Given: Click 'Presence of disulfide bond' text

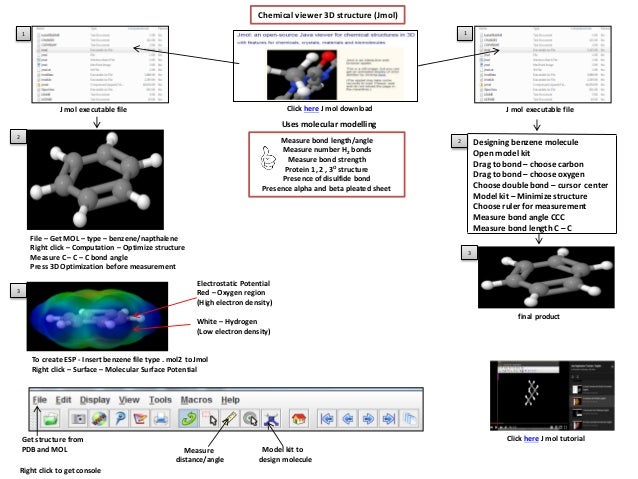Looking at the screenshot, I should [x=326, y=178].
